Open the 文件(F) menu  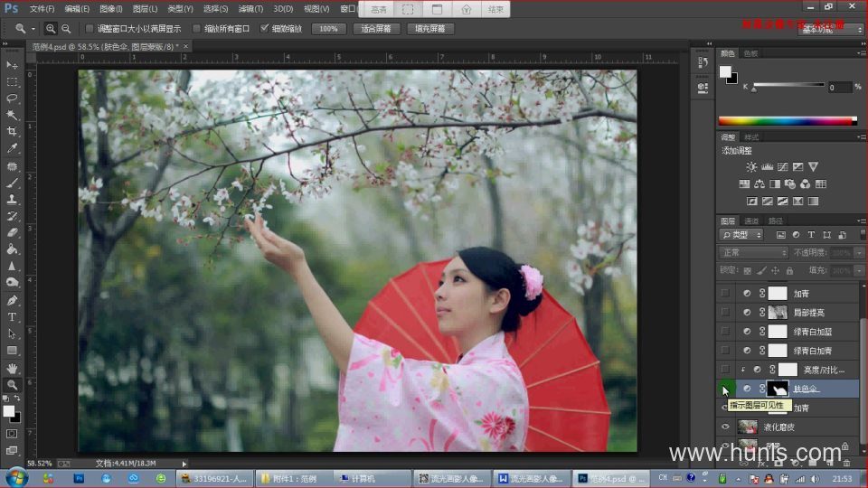tap(42, 9)
